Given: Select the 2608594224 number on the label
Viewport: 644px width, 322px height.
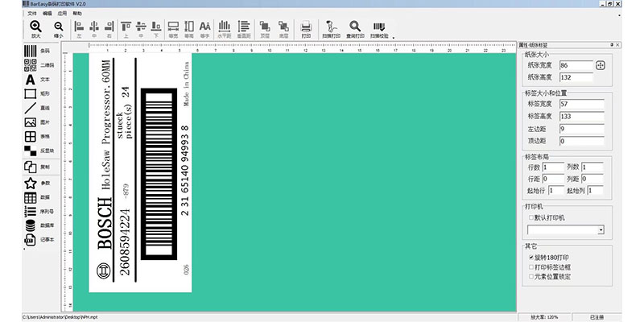Looking at the screenshot, I should [125, 242].
